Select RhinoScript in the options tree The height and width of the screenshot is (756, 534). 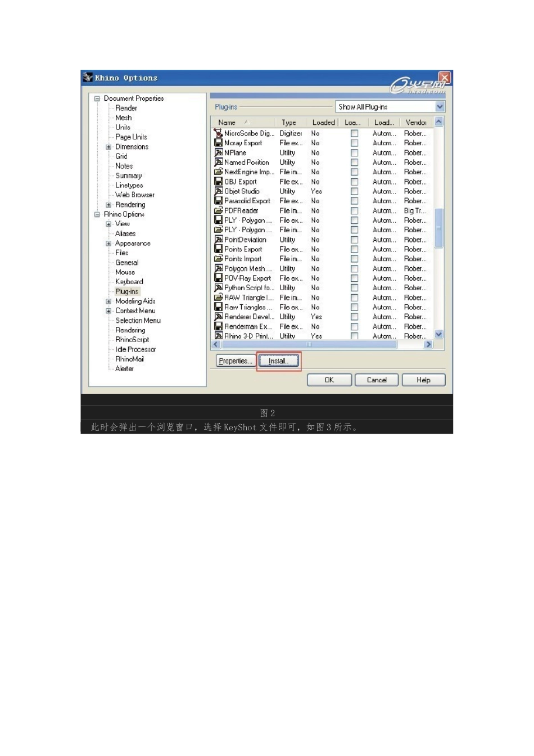pos(132,340)
